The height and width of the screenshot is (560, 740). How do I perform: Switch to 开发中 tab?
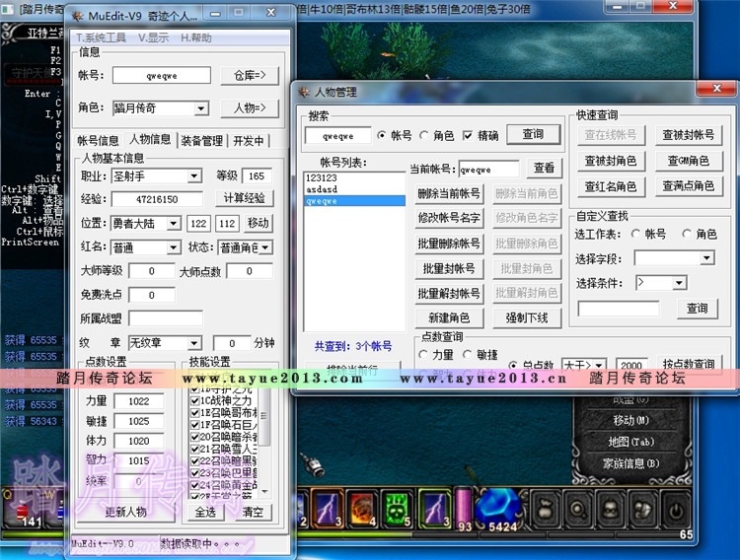click(x=249, y=141)
